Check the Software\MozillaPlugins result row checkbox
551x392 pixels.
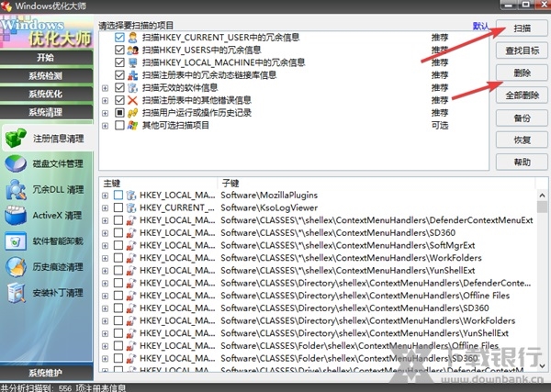118,196
